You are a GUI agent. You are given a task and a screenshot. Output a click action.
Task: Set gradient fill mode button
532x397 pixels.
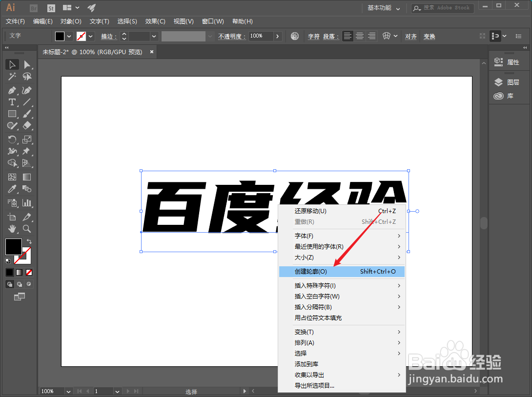20,272
